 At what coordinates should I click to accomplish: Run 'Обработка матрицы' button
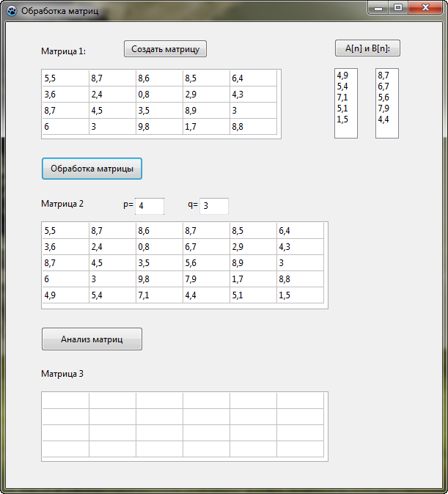click(x=92, y=169)
